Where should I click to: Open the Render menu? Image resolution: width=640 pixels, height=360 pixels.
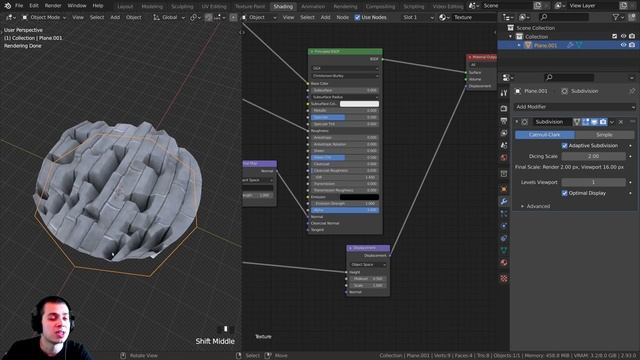coord(53,6)
